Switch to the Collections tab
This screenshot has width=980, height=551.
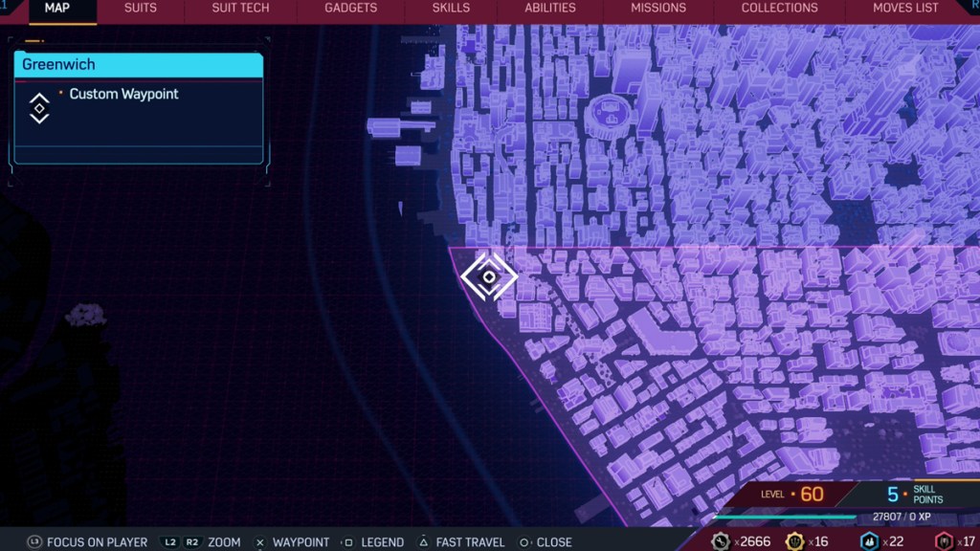coord(779,9)
